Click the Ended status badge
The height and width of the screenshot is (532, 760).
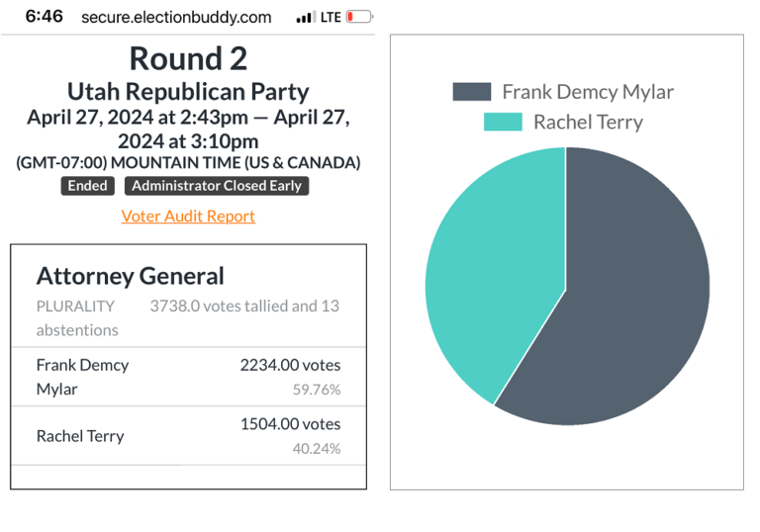(x=87, y=186)
